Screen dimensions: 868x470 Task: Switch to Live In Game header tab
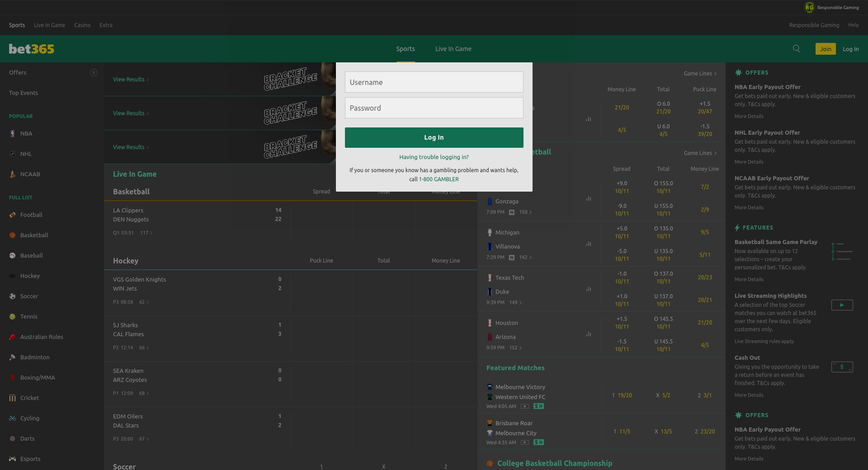(453, 49)
